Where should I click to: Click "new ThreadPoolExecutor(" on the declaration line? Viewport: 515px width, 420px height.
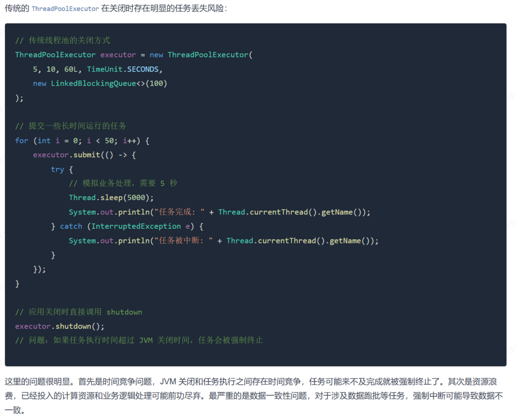[x=201, y=55]
